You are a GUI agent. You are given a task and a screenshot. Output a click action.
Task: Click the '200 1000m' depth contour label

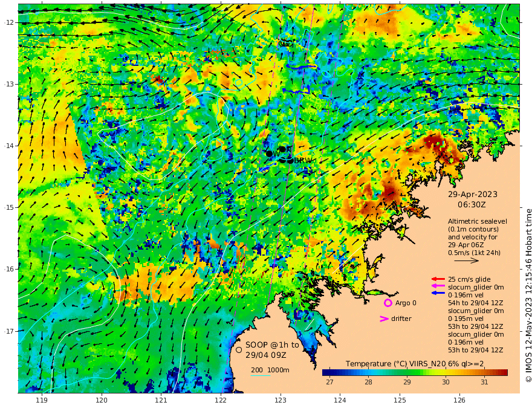270,370
